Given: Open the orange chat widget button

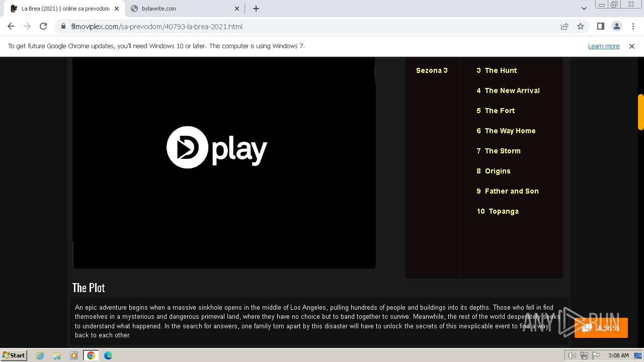Looking at the screenshot, I should 601,328.
